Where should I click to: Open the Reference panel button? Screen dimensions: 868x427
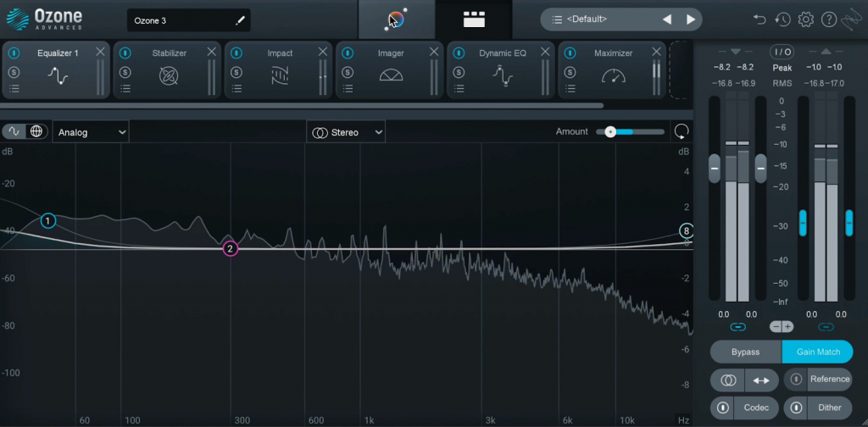pos(830,380)
